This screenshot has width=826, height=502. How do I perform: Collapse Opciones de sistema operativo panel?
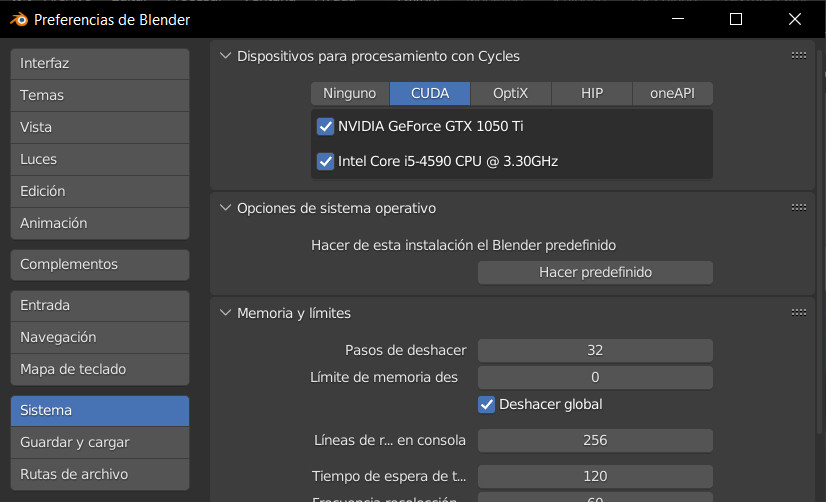click(x=225, y=208)
